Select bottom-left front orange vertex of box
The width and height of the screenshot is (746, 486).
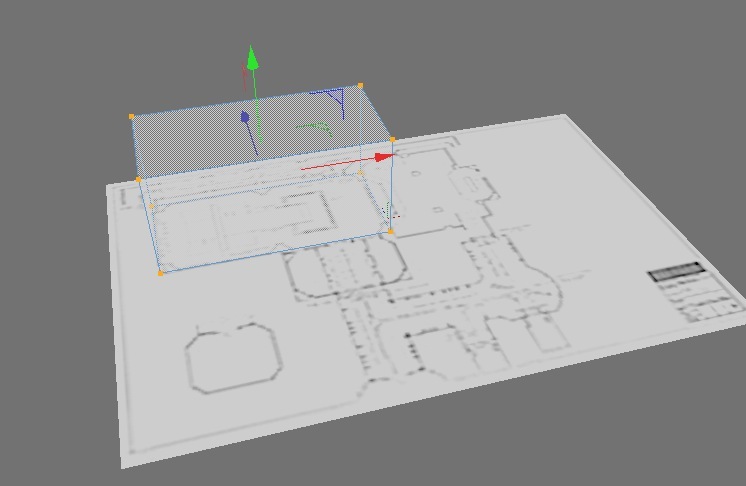point(160,273)
